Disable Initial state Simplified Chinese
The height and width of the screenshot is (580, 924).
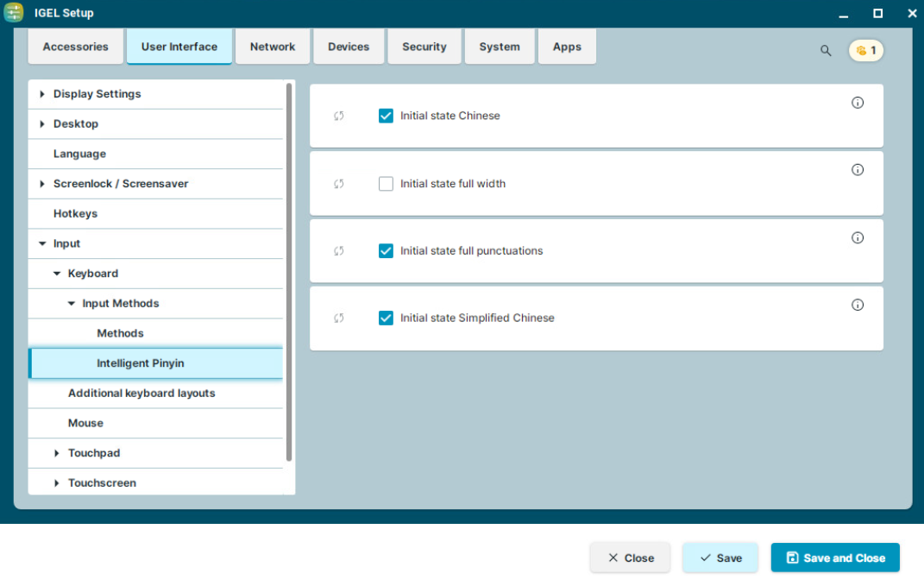(x=386, y=318)
